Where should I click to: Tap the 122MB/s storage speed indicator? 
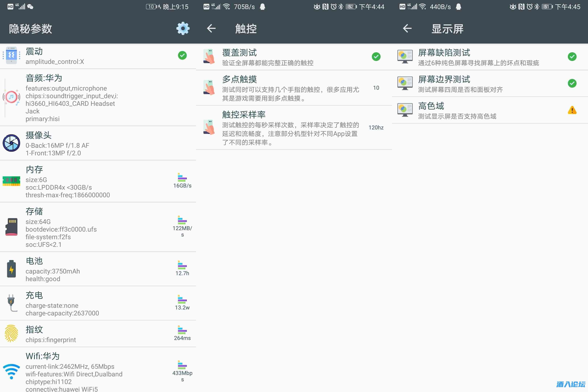(182, 226)
